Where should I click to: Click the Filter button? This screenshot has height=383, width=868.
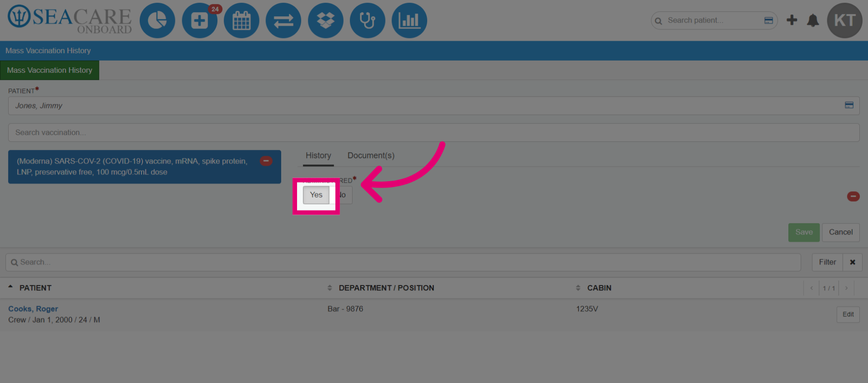point(827,262)
